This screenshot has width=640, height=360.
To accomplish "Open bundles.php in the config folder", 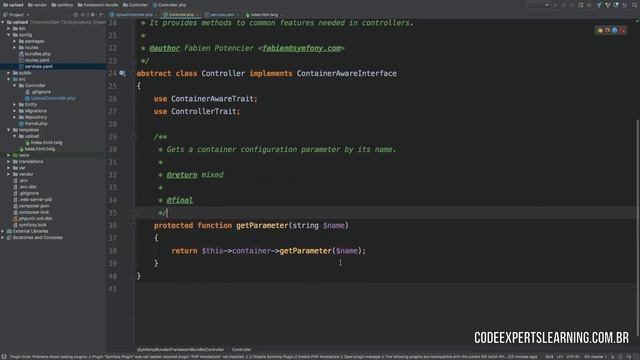I will (x=37, y=54).
